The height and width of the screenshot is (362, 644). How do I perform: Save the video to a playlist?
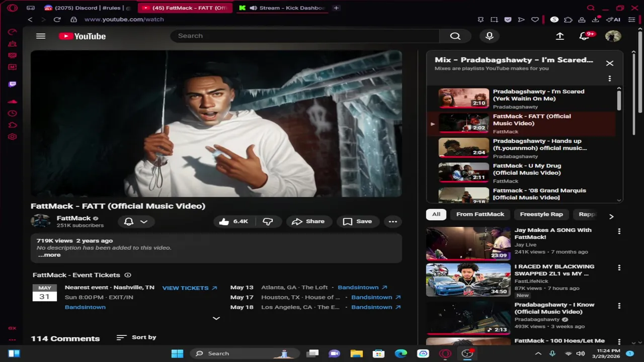click(x=357, y=221)
